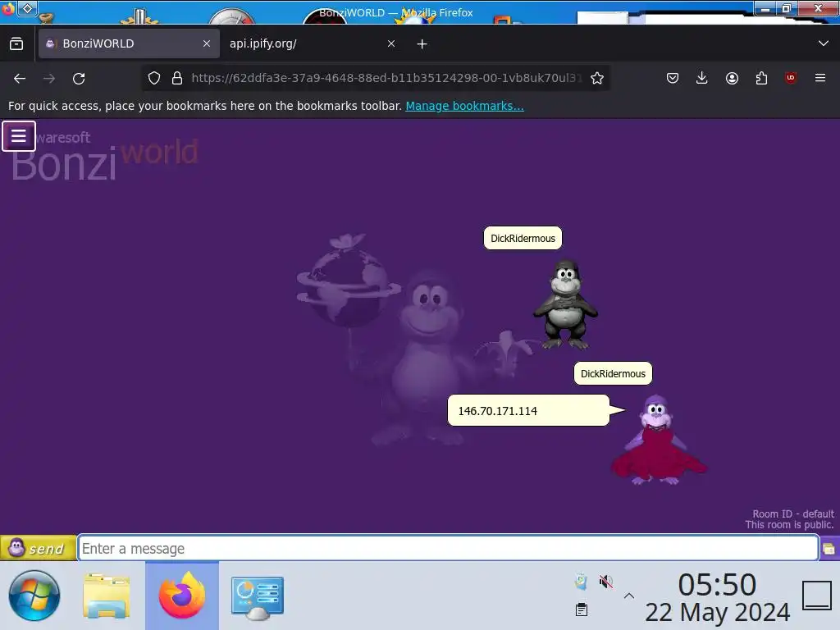
Task: Select the gray Bonzi gorilla character
Action: 566,305
